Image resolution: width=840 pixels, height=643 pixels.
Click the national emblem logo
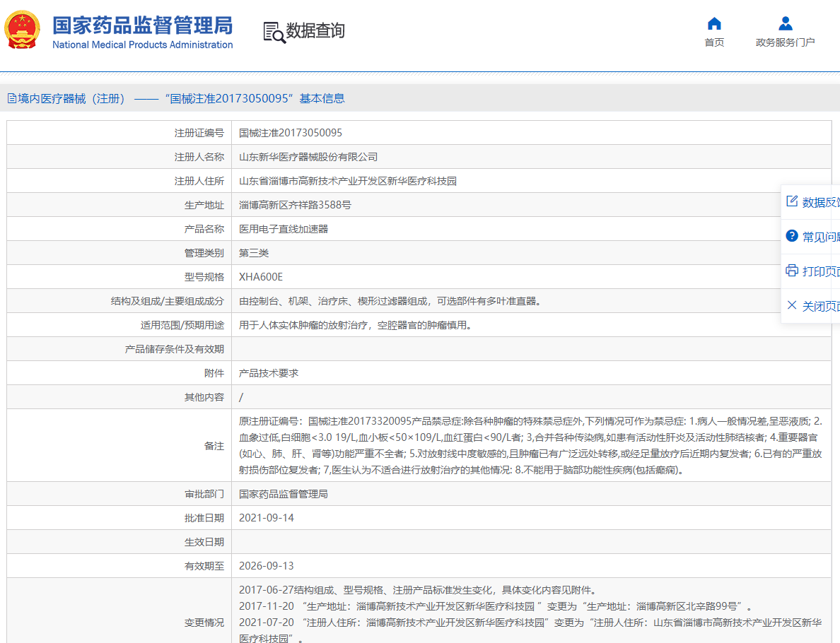point(22,30)
